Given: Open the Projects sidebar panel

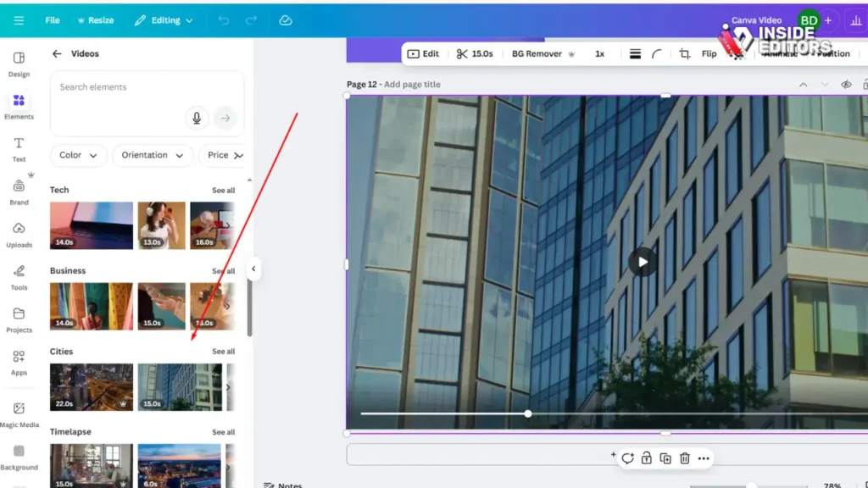Looking at the screenshot, I should pos(19,319).
